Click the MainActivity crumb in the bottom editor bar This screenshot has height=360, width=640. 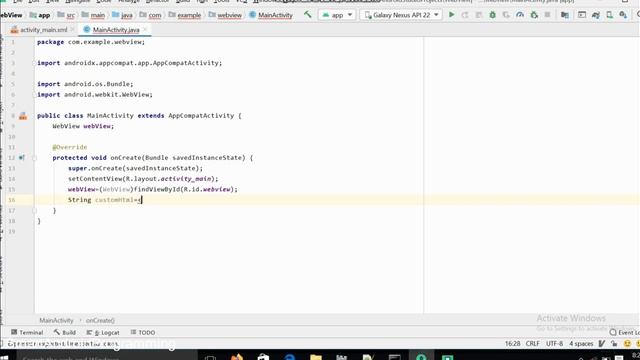point(56,320)
